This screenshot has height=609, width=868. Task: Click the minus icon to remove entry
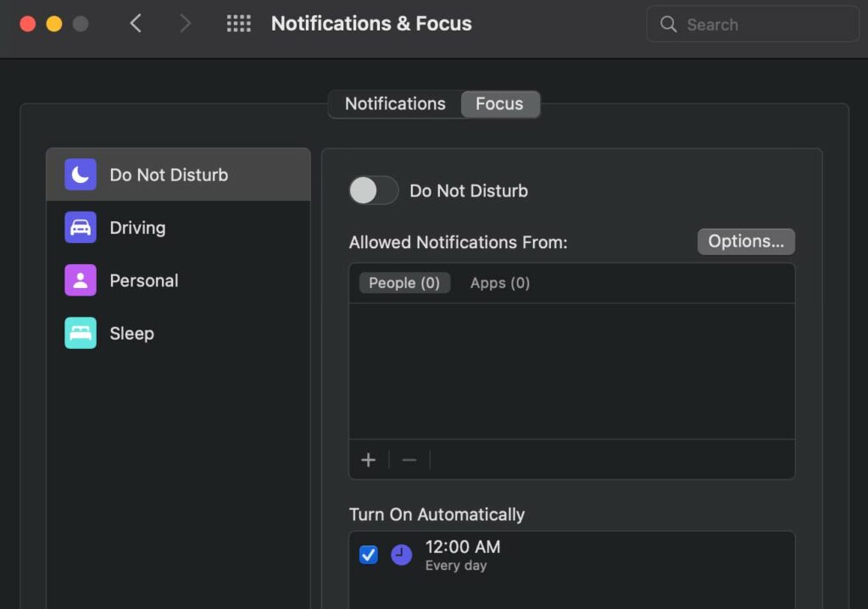[x=409, y=460]
